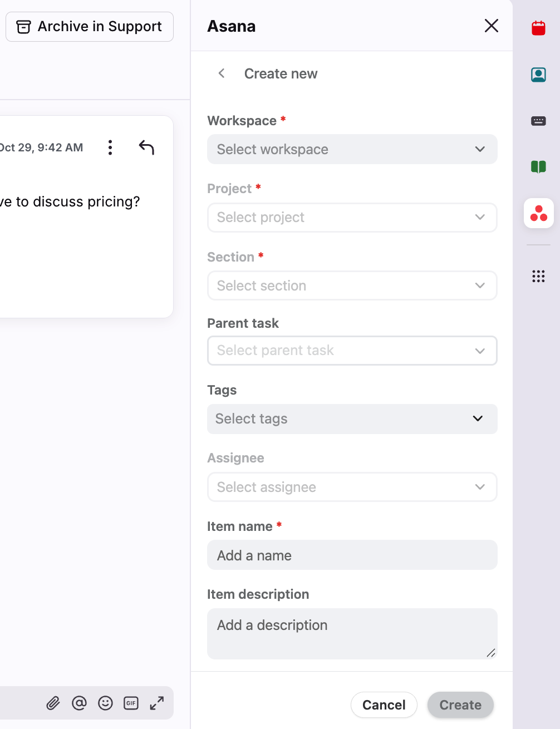560x729 pixels.
Task: Expand the reply composer
Action: pyautogui.click(x=157, y=703)
